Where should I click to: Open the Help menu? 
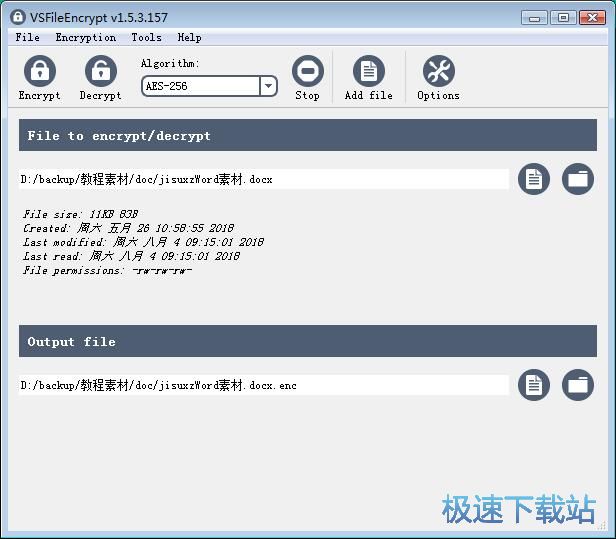189,37
